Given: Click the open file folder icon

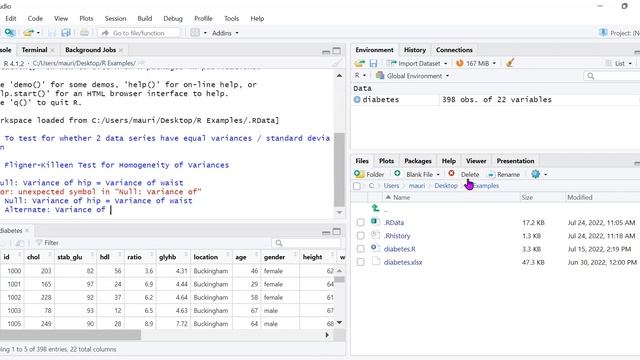Looking at the screenshot, I should (x=29, y=33).
